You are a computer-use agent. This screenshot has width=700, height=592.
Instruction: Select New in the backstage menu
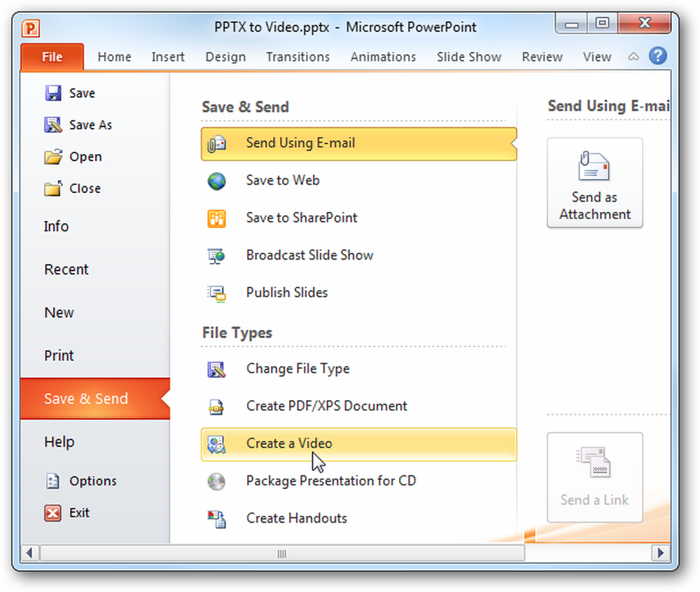59,312
